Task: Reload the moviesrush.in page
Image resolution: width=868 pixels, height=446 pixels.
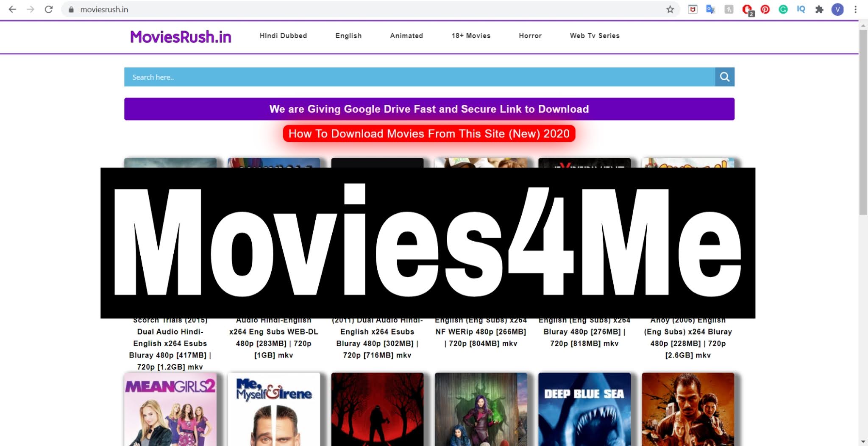Action: click(x=49, y=9)
